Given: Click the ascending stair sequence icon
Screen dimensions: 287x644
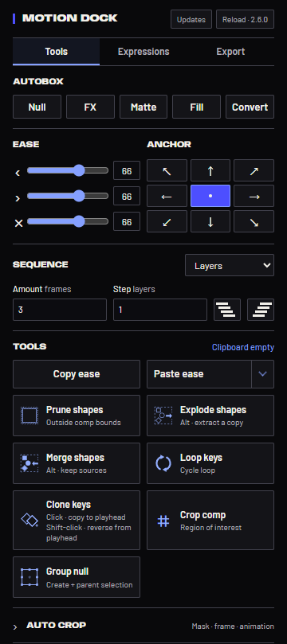Looking at the screenshot, I should [261, 310].
